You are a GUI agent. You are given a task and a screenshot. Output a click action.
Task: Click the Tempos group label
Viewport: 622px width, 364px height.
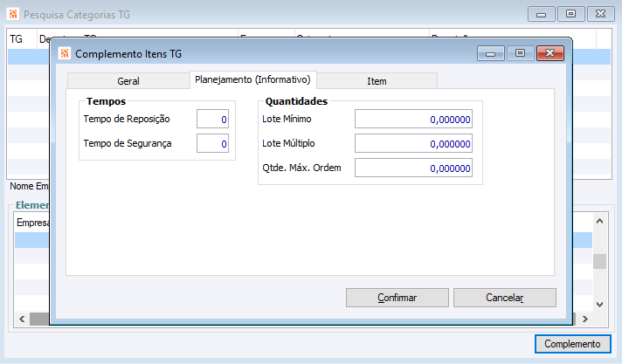(106, 101)
